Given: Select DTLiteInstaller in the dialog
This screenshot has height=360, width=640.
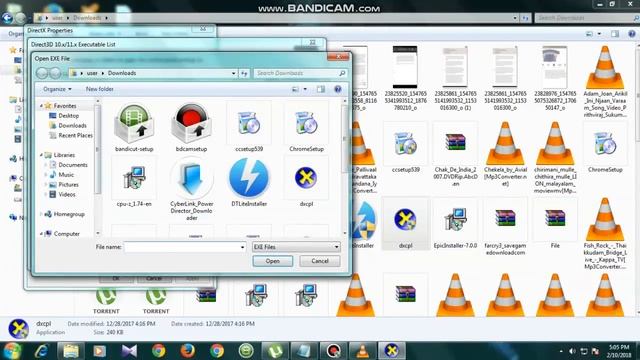Looking at the screenshot, I should (x=249, y=183).
